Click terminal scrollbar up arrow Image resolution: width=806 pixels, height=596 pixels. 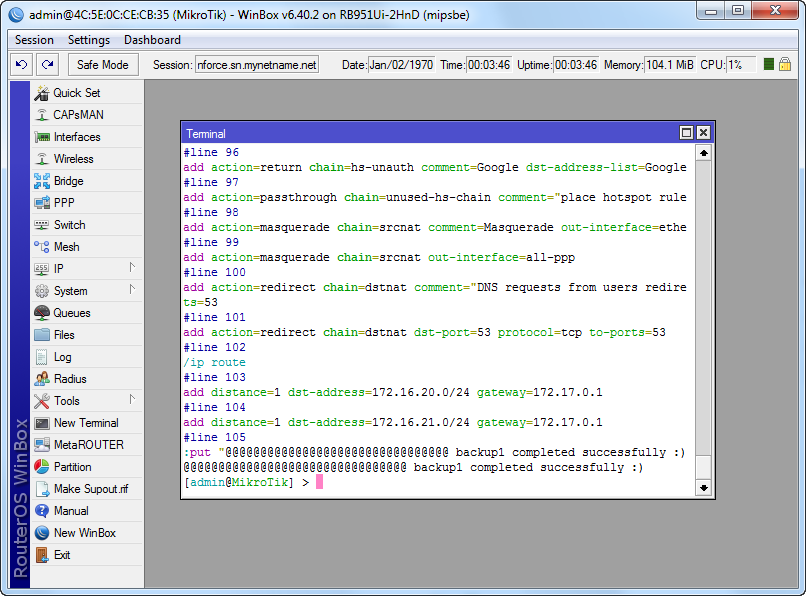coord(704,153)
